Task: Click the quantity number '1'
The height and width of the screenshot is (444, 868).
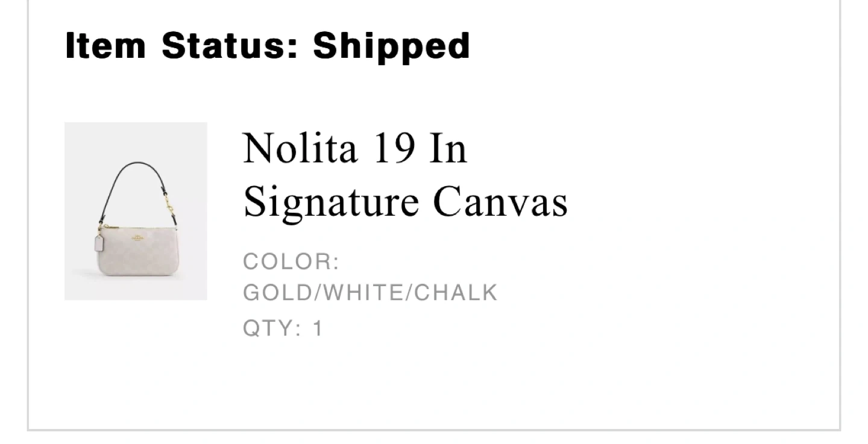Action: pos(318,329)
